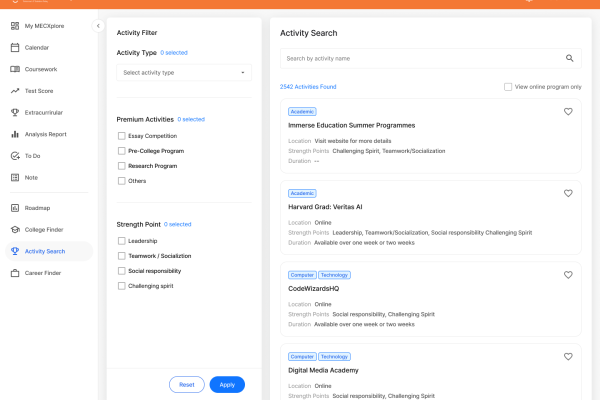This screenshot has width=600, height=400.
Task: Enable View online program only checkbox
Action: pyautogui.click(x=508, y=87)
